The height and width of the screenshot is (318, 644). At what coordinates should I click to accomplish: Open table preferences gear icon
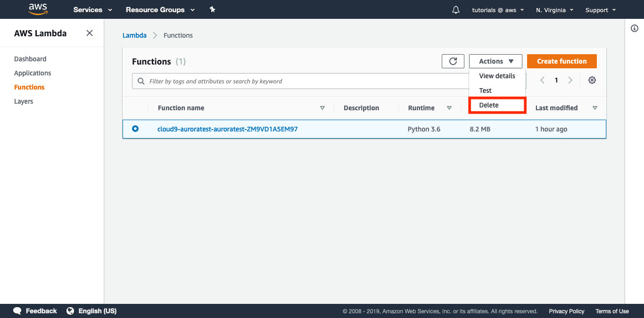point(592,80)
